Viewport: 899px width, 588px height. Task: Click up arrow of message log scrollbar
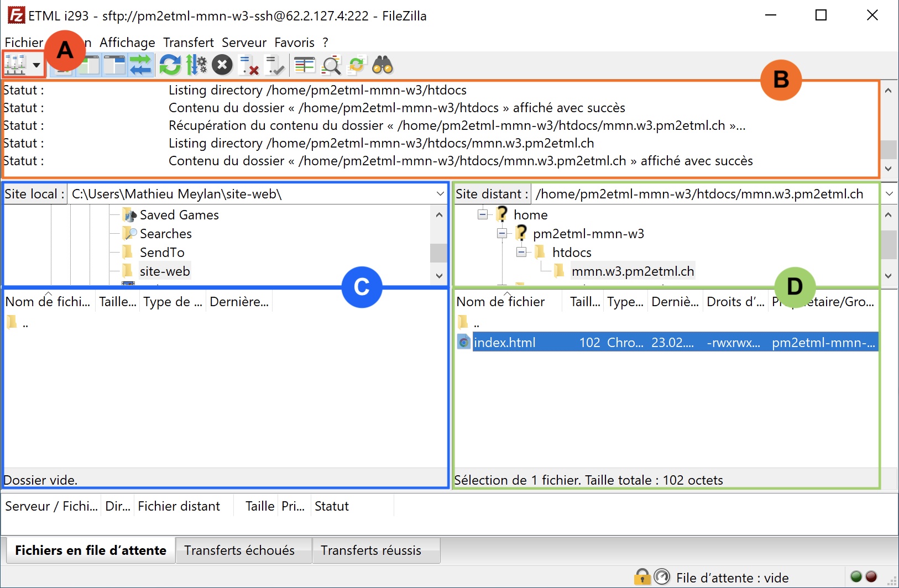tap(888, 90)
